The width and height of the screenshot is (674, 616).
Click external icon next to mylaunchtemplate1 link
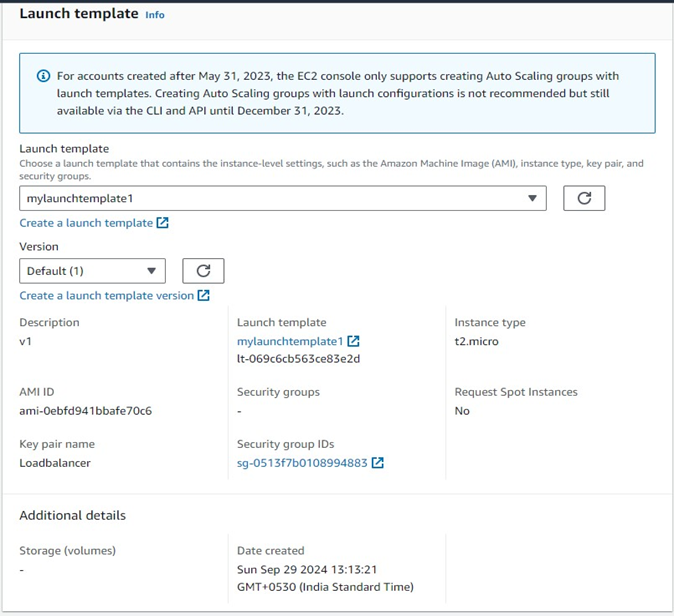pyautogui.click(x=353, y=341)
